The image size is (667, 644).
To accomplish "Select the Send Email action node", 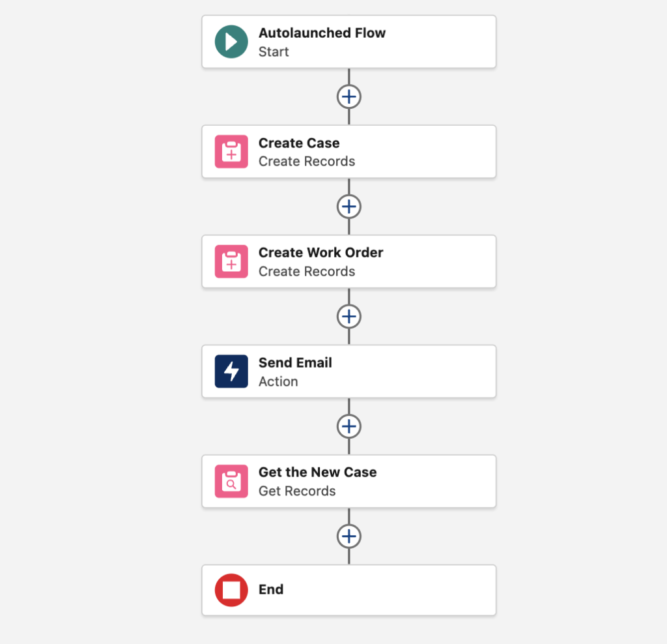I will click(x=349, y=372).
